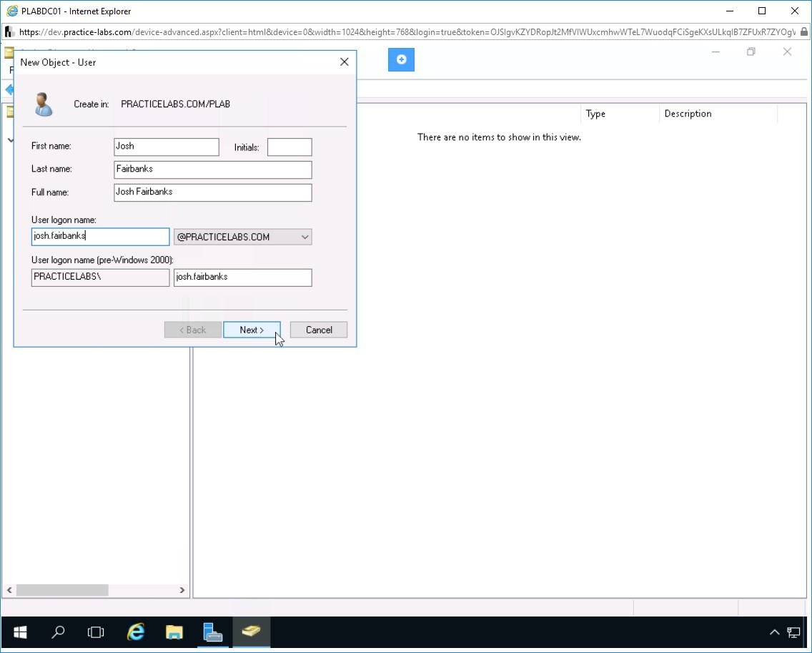The height and width of the screenshot is (653, 812).
Task: Click the Cancel button in the dialog
Action: [319, 330]
